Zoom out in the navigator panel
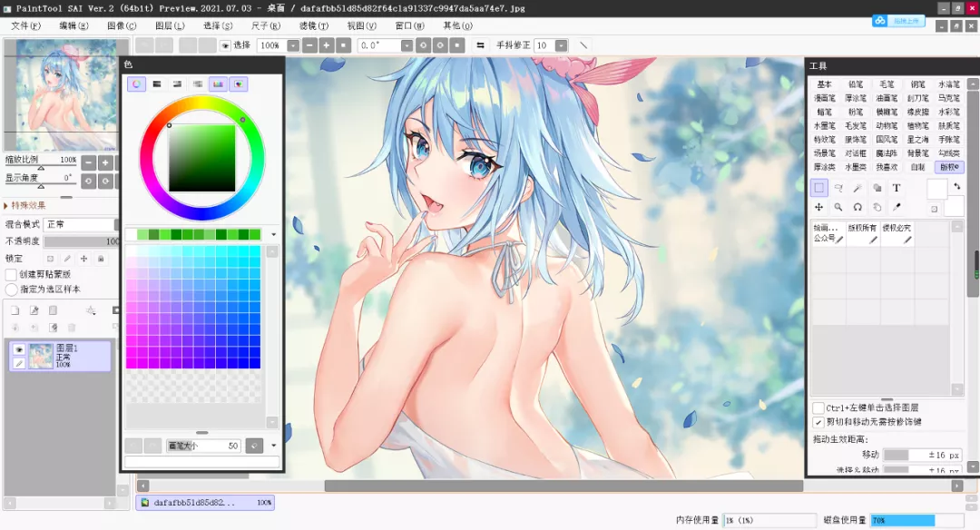This screenshot has width=980, height=530. (89, 163)
